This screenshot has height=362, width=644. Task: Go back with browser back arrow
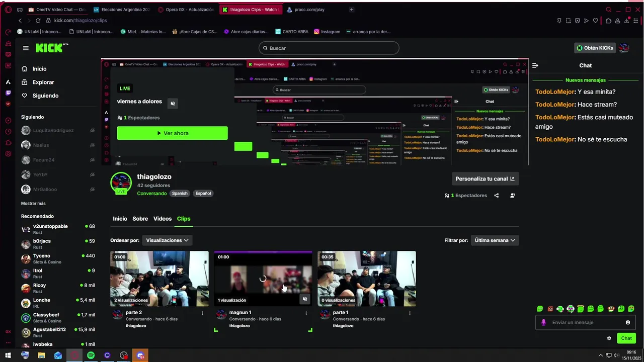[20, 21]
